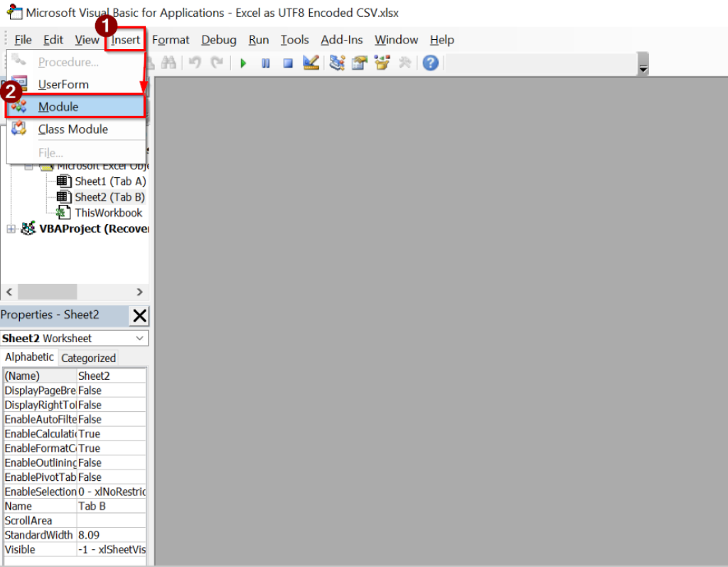Select the Alphabetic properties tab
The height and width of the screenshot is (567, 728).
click(29, 357)
